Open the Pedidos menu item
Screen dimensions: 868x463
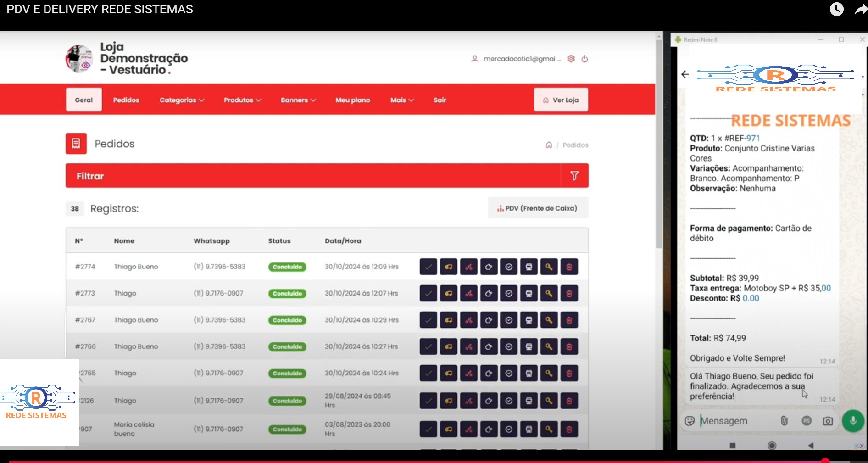126,100
